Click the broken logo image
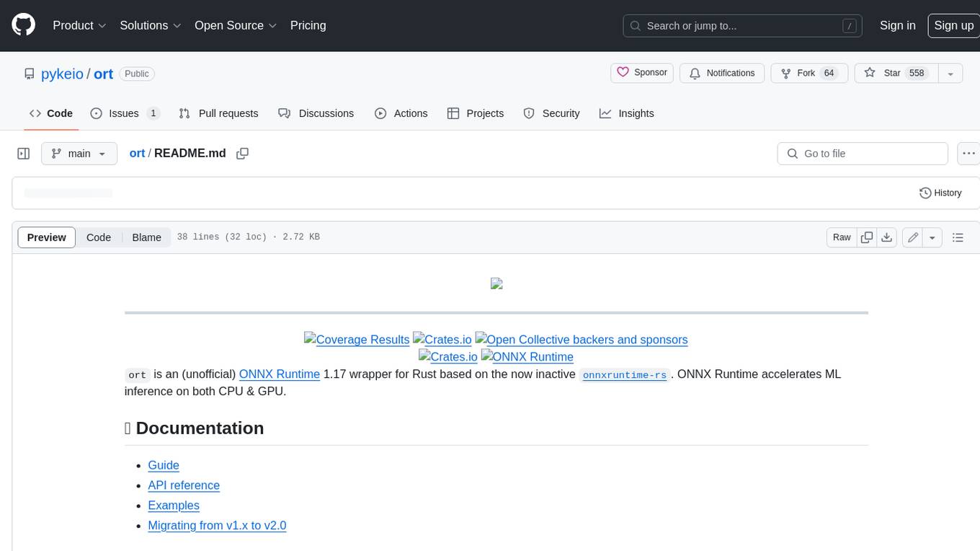The width and height of the screenshot is (980, 551). click(x=496, y=284)
